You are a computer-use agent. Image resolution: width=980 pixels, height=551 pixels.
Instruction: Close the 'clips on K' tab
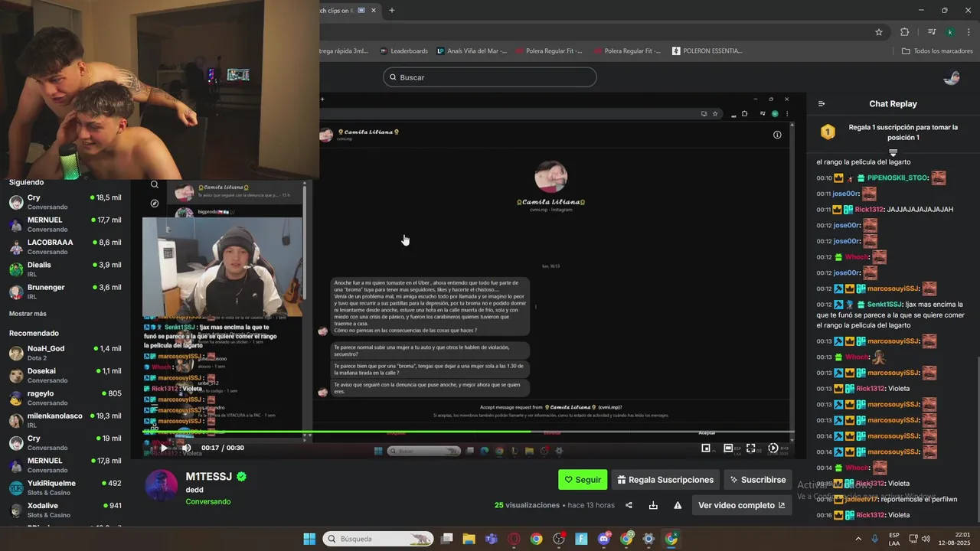(x=374, y=11)
